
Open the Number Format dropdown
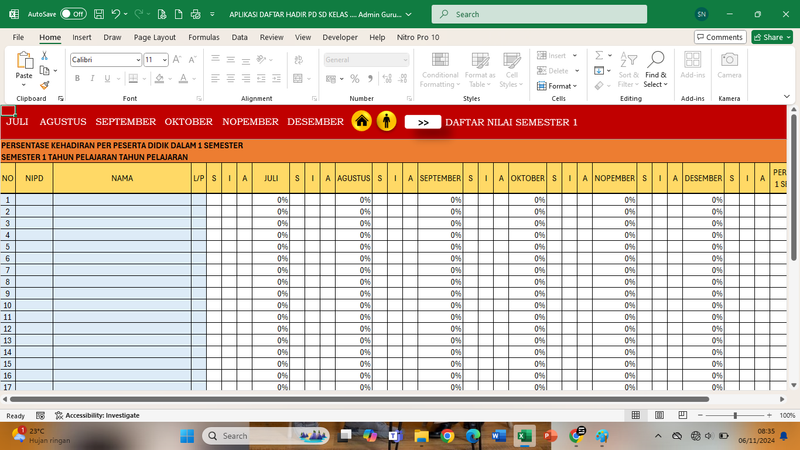405,60
